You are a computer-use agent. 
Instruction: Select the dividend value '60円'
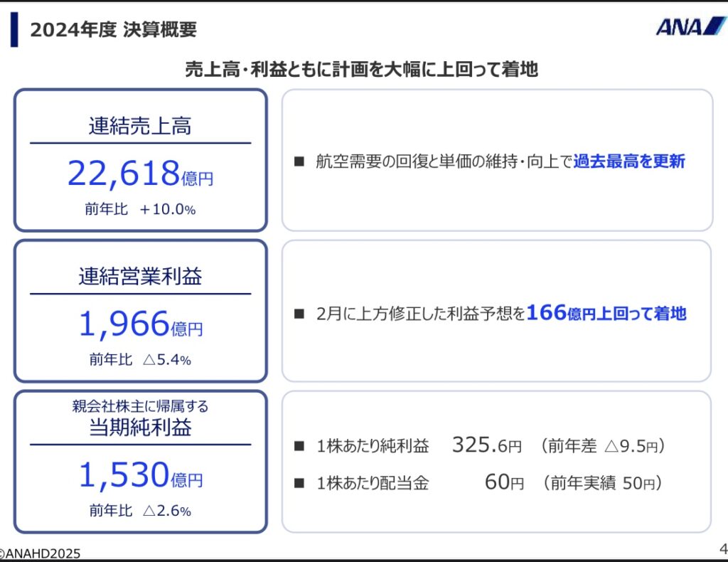504,482
